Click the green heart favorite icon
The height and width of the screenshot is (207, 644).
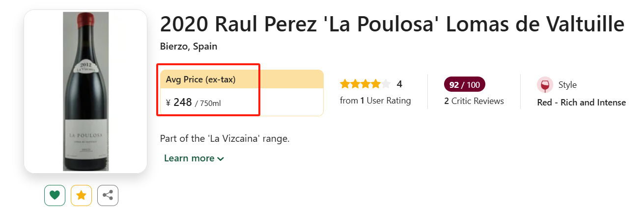[55, 195]
